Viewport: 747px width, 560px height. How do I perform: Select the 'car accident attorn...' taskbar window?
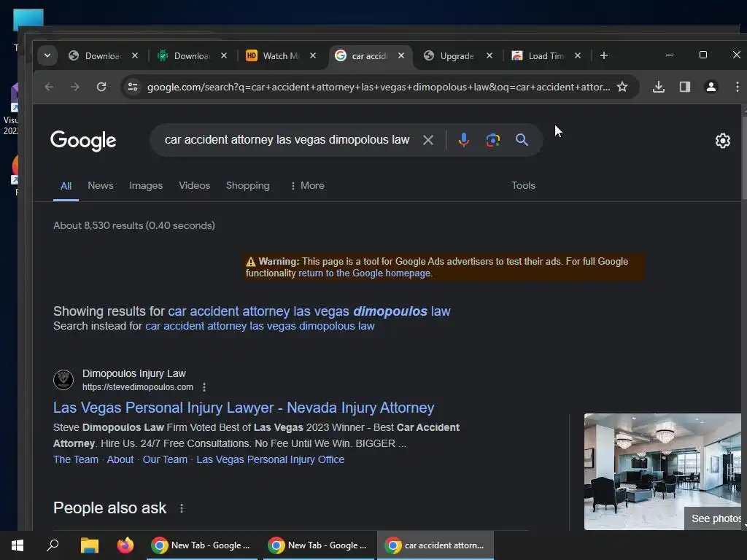pos(436,545)
